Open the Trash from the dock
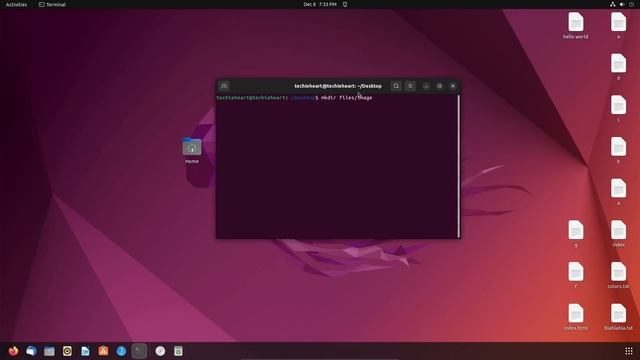This screenshot has width=640, height=360. coord(178,351)
